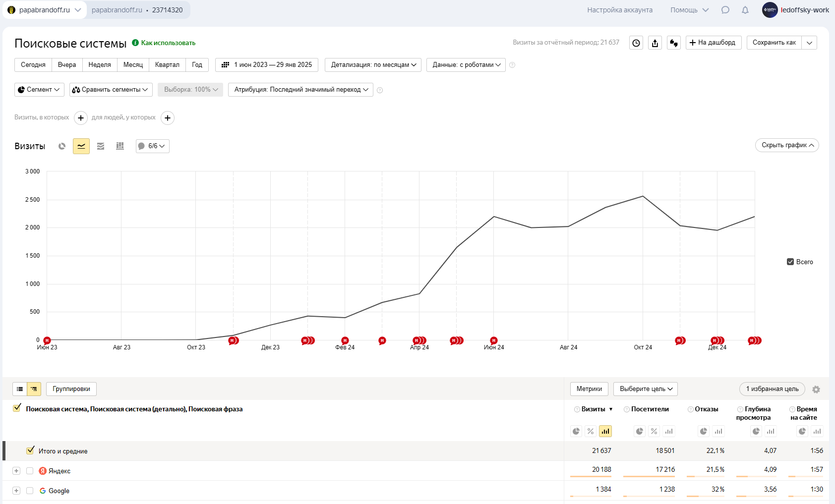835x504 pixels.
Task: Open scheduled report clock icon
Action: (636, 43)
